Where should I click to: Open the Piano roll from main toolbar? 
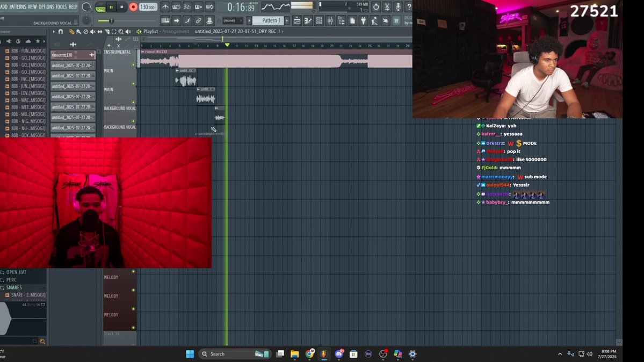click(x=308, y=20)
